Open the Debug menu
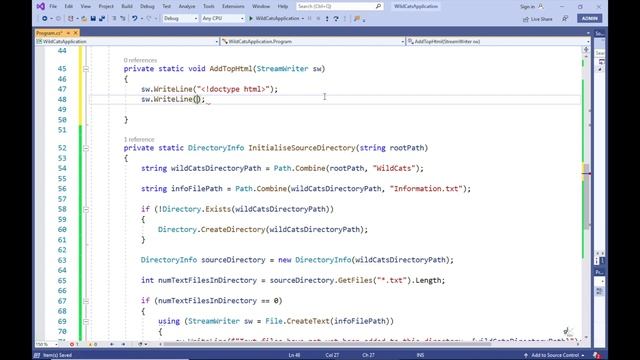This screenshot has width=640, height=360. [x=147, y=7]
